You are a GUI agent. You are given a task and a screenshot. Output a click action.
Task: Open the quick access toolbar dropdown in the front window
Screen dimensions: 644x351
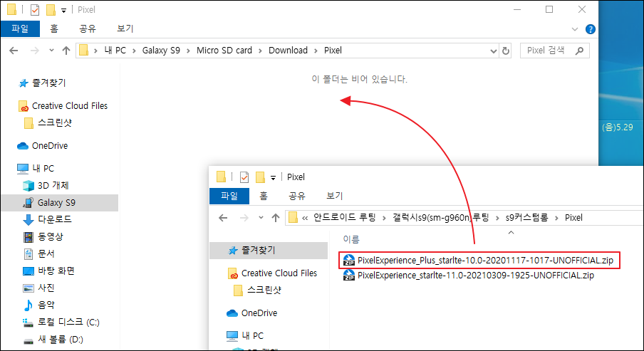273,178
